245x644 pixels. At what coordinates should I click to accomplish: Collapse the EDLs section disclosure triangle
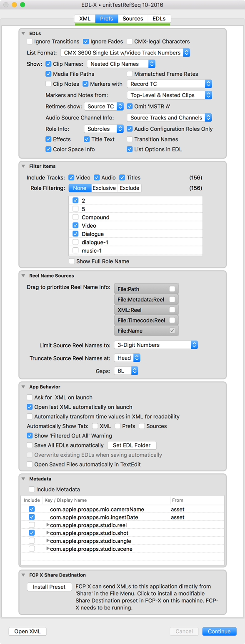[x=23, y=33]
